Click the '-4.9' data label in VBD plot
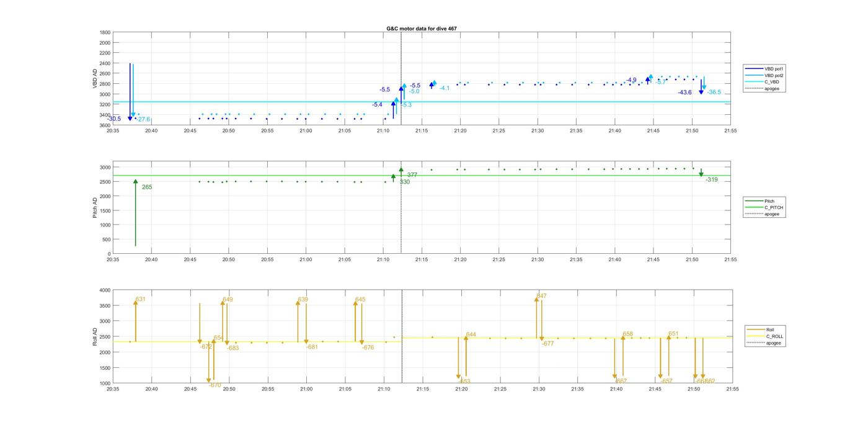 (x=631, y=80)
